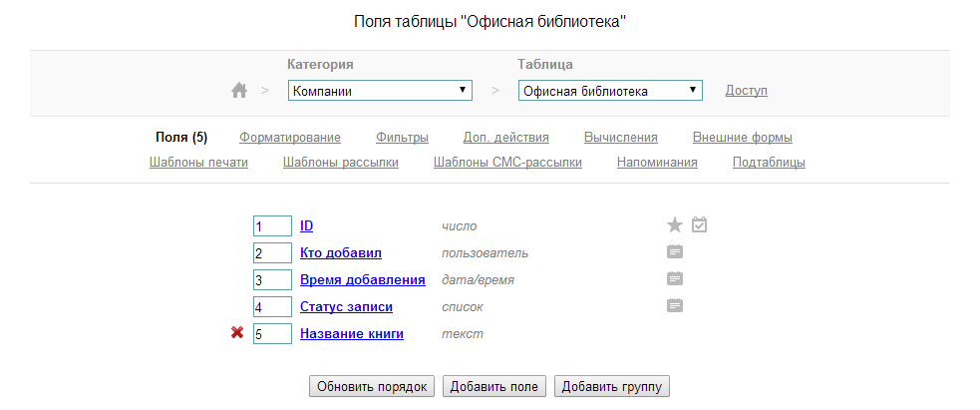Click the home icon in breadcrumb
This screenshot has height=410, width=980.
click(239, 91)
